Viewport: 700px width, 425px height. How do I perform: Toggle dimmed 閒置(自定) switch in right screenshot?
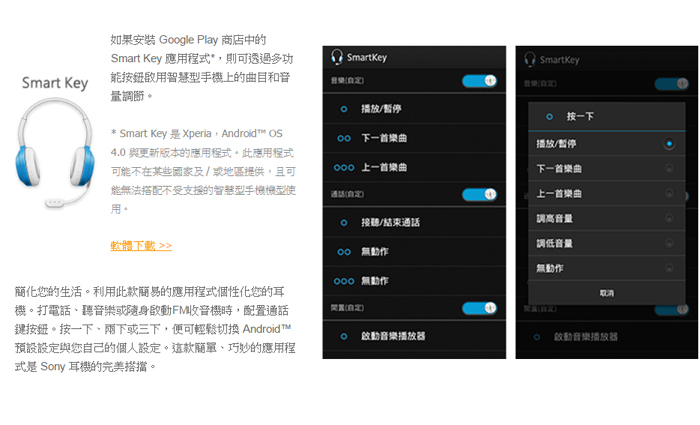(671, 309)
